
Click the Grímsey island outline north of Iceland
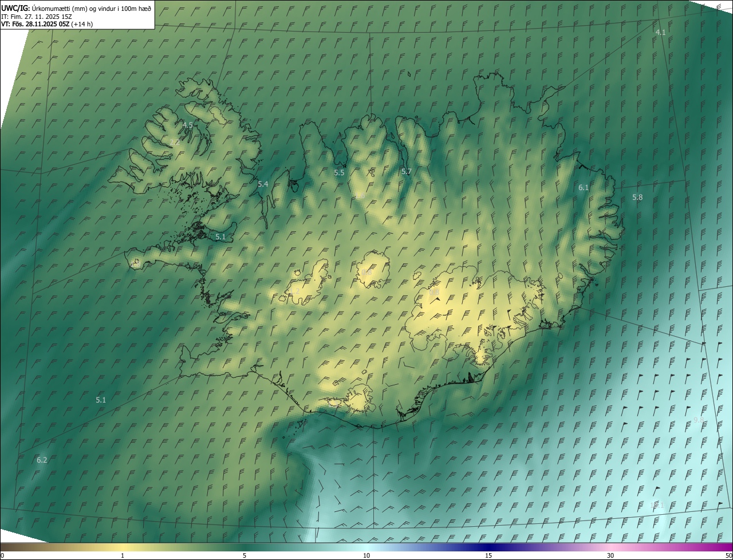(409, 73)
